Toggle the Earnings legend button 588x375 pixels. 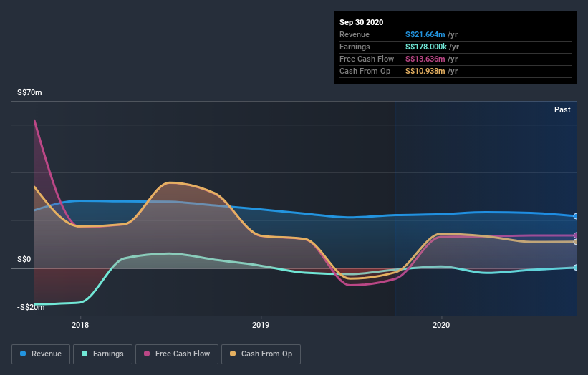tap(102, 354)
